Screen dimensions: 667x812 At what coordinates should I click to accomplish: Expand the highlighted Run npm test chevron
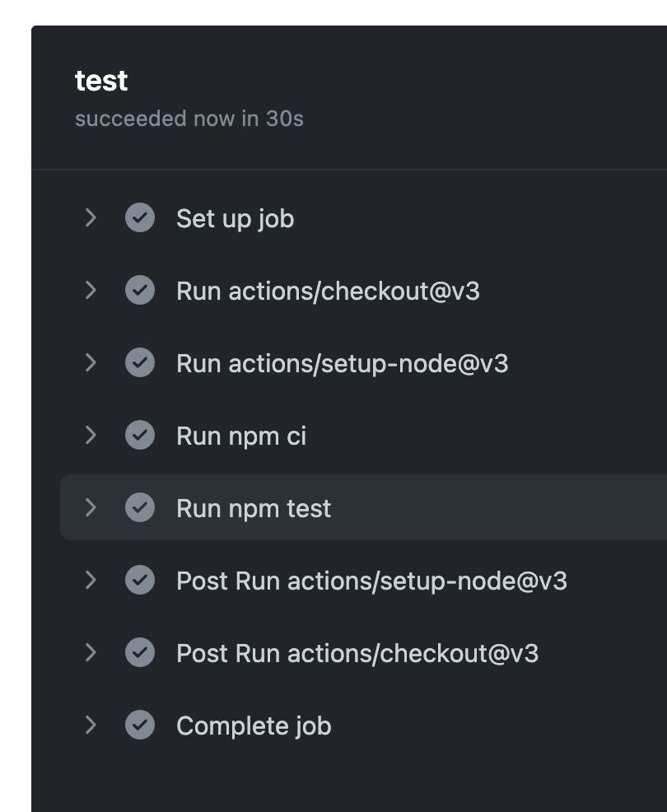point(91,508)
